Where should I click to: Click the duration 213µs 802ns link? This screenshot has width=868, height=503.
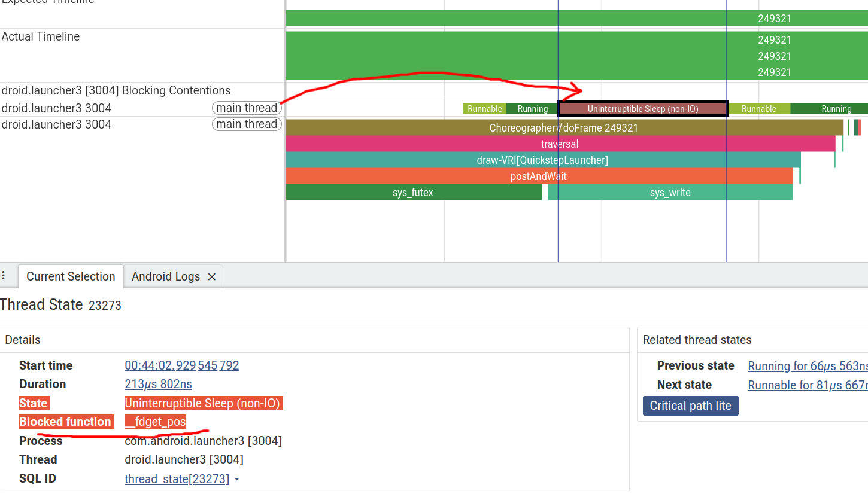158,384
